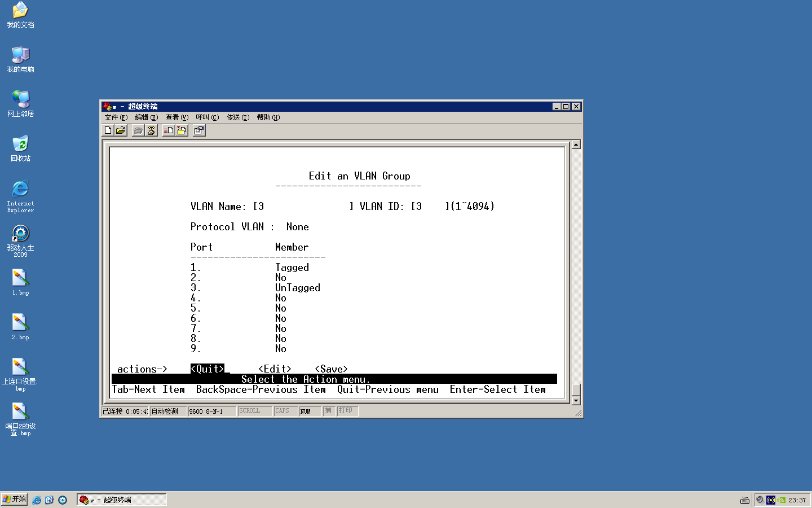The image size is (812, 508).
Task: Open the 编辑(E) menu
Action: [x=146, y=117]
